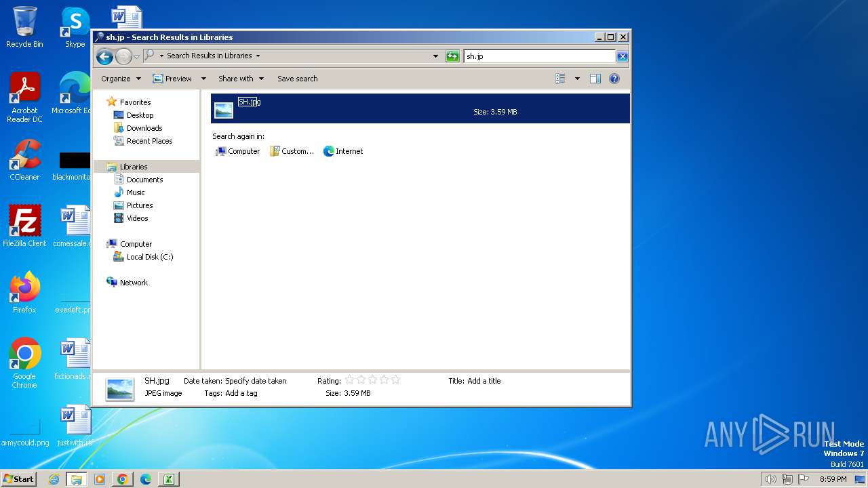
Task: Click the details pane SH.jpg thumbnail
Action: (120, 389)
